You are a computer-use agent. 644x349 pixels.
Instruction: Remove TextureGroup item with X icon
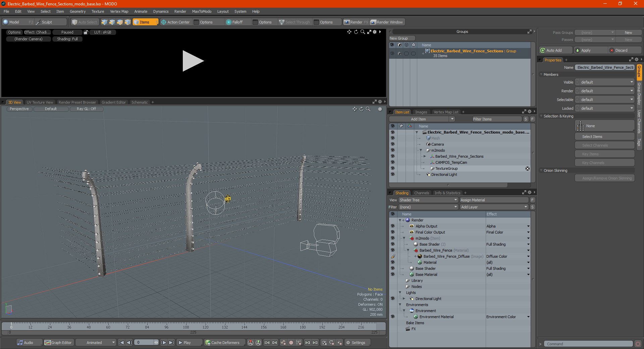[527, 168]
